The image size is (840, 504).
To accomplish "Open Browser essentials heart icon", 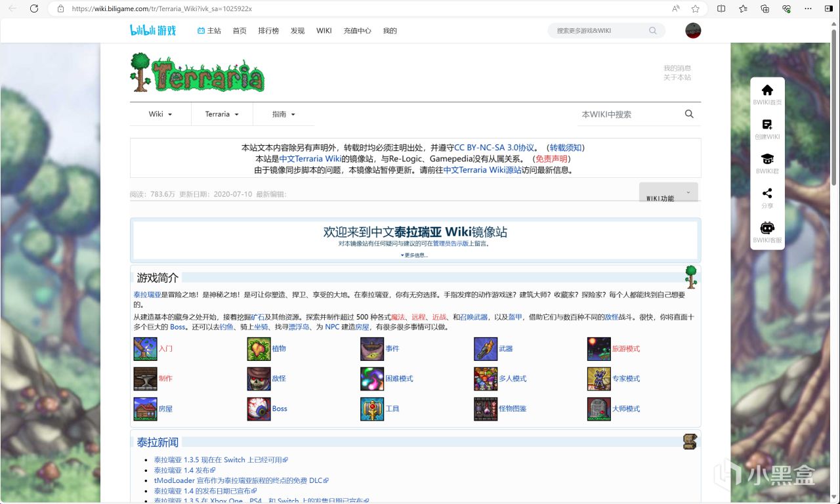I will [x=786, y=9].
